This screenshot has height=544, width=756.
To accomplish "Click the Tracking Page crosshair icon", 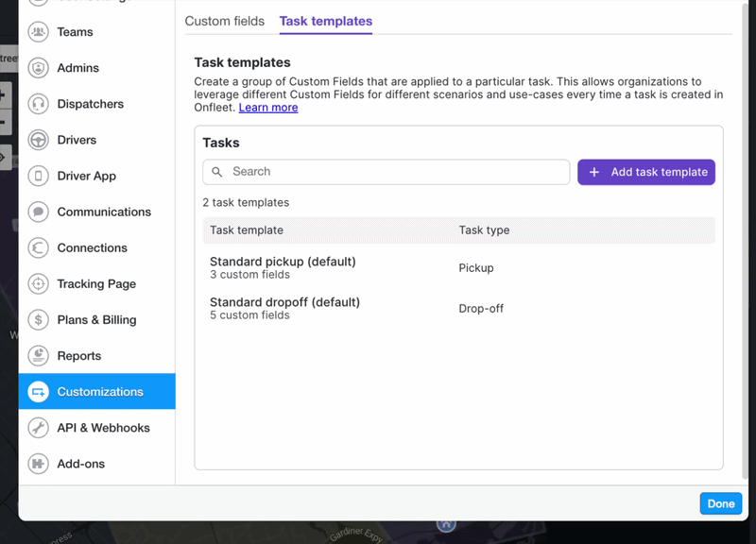I will point(38,283).
